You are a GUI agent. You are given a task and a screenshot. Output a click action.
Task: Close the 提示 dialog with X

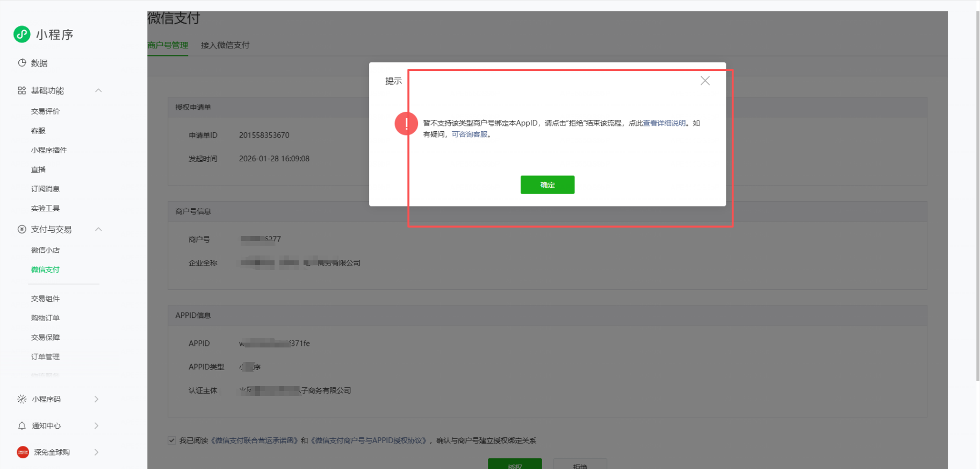click(705, 81)
